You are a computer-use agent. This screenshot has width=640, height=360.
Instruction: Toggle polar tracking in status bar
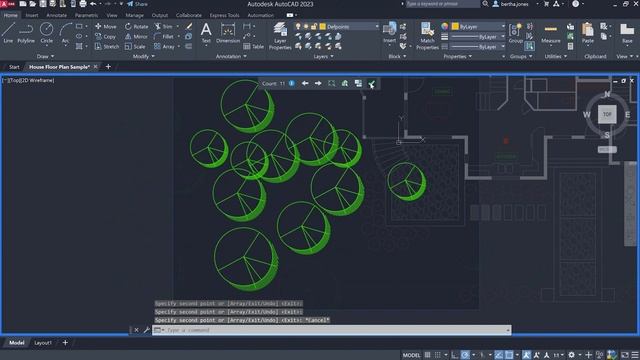click(465, 355)
